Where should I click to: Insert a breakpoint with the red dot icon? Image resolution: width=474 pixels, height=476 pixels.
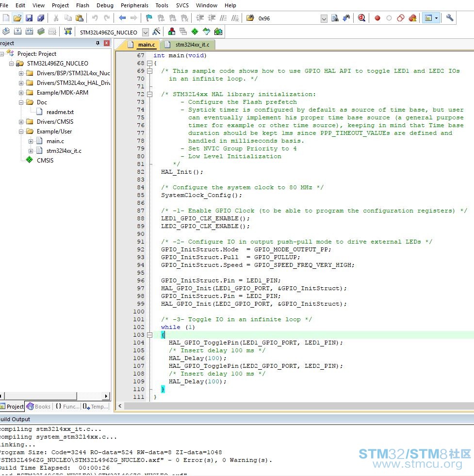click(377, 18)
